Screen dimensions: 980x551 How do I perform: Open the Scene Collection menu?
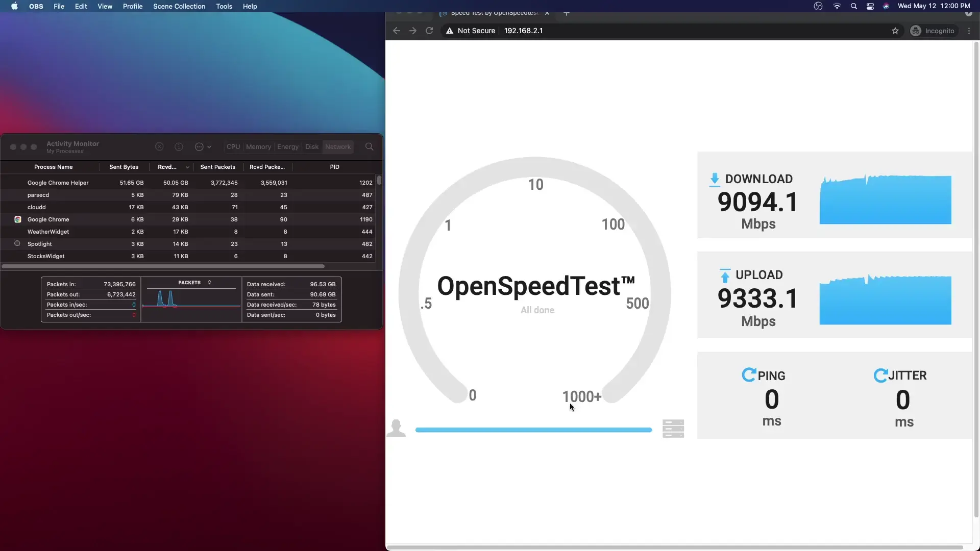(179, 6)
